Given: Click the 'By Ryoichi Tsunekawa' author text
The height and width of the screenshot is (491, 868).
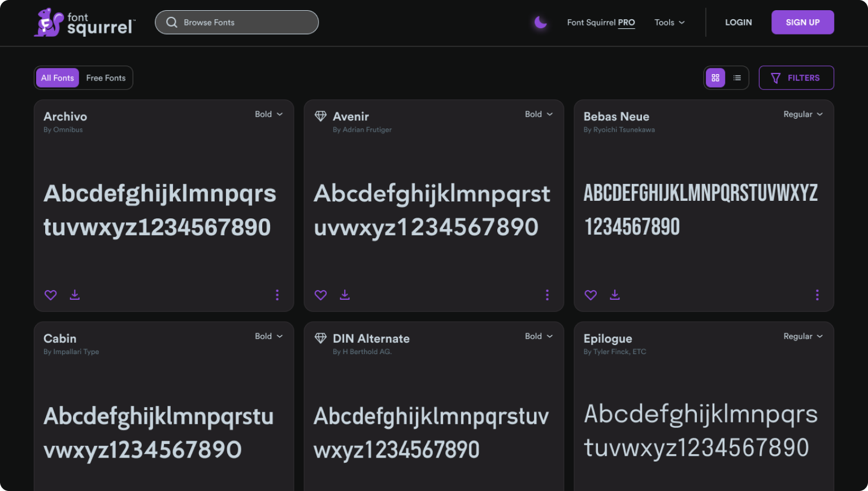Looking at the screenshot, I should point(619,130).
